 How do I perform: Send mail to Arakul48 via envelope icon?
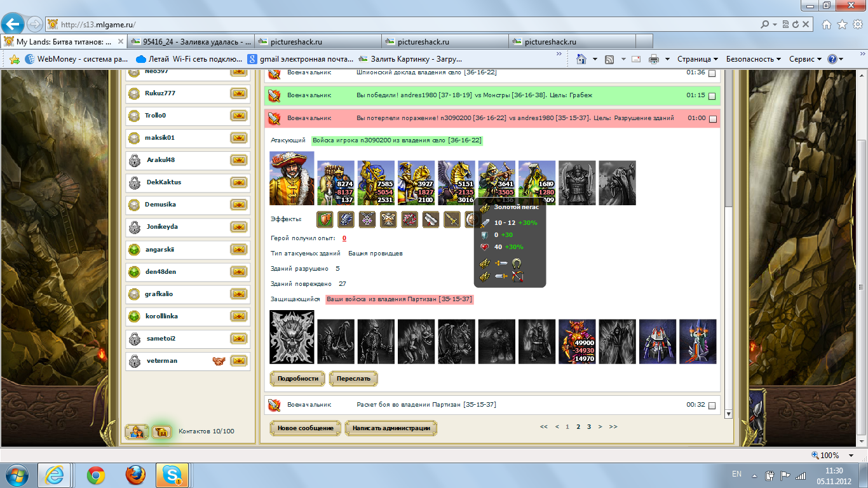[x=238, y=160]
